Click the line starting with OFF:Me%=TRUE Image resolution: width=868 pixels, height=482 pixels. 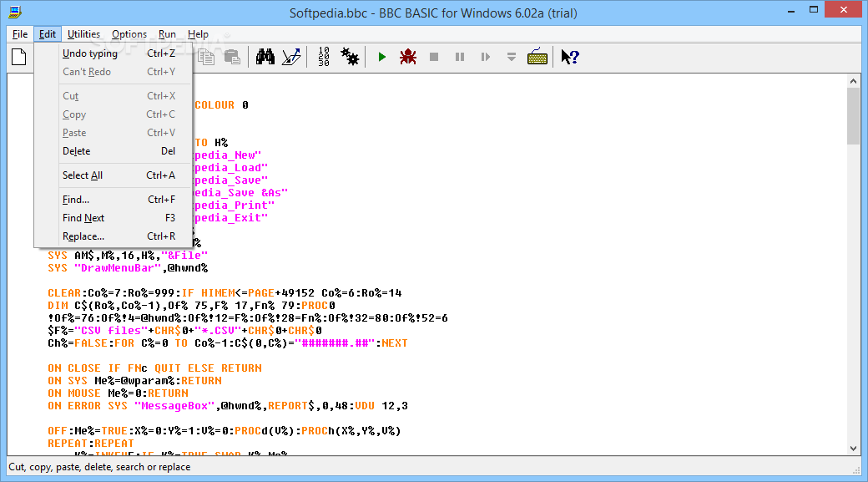[225, 431]
